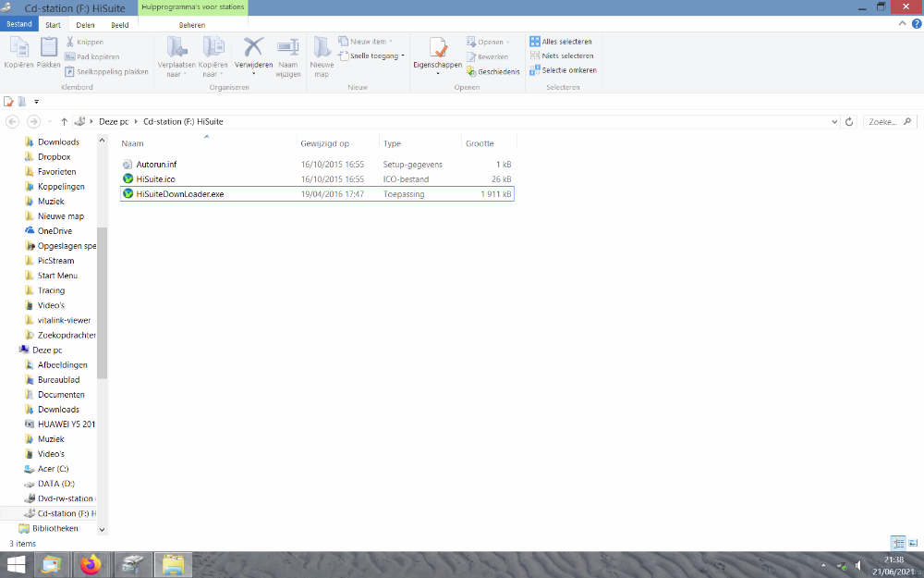Image resolution: width=924 pixels, height=578 pixels.
Task: Switch to large thumbnails view toggle
Action: tap(911, 544)
